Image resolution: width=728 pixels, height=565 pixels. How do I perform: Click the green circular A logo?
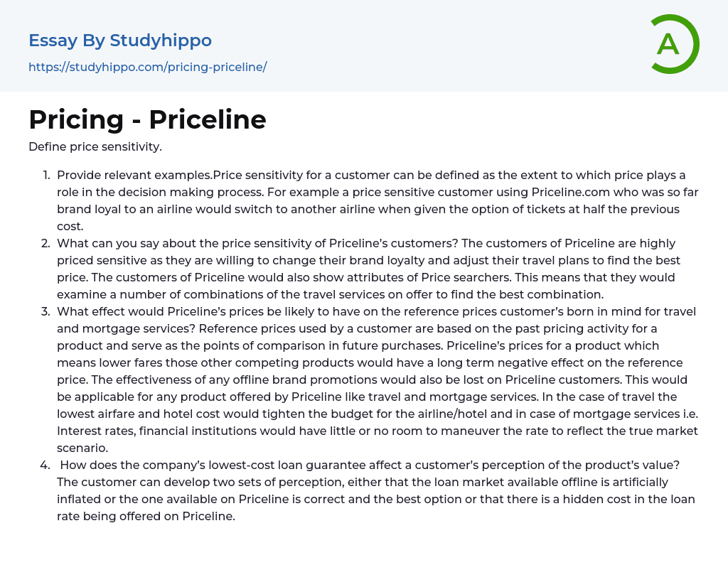673,44
